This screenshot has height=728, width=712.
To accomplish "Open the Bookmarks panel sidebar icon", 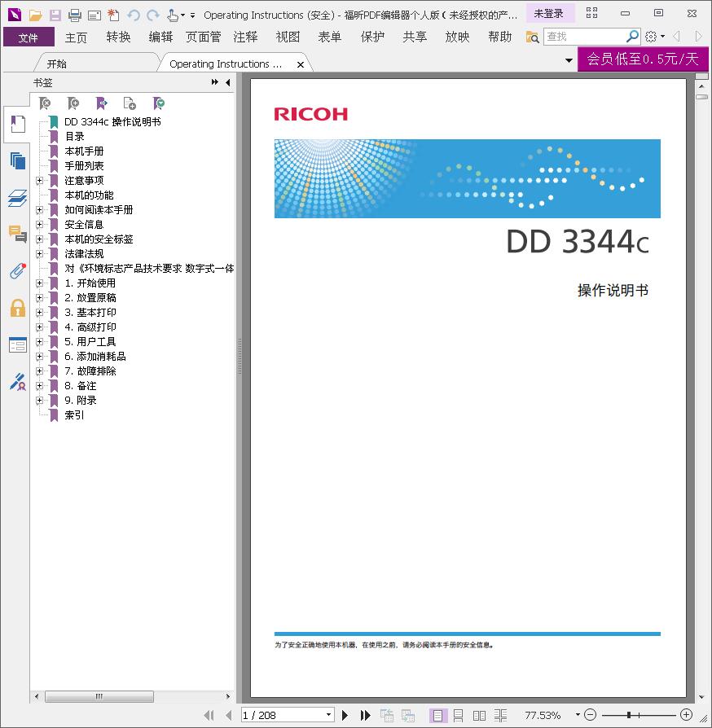I will 18,124.
